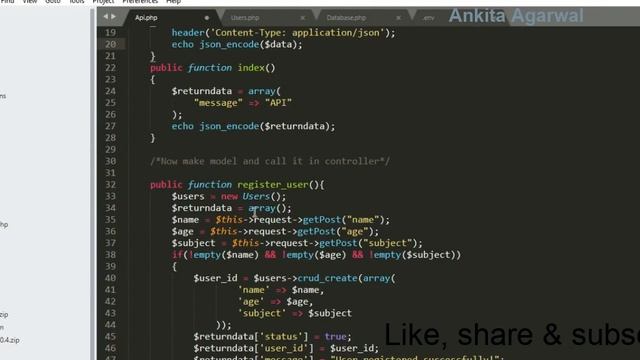Click crud_create method call

[327, 278]
